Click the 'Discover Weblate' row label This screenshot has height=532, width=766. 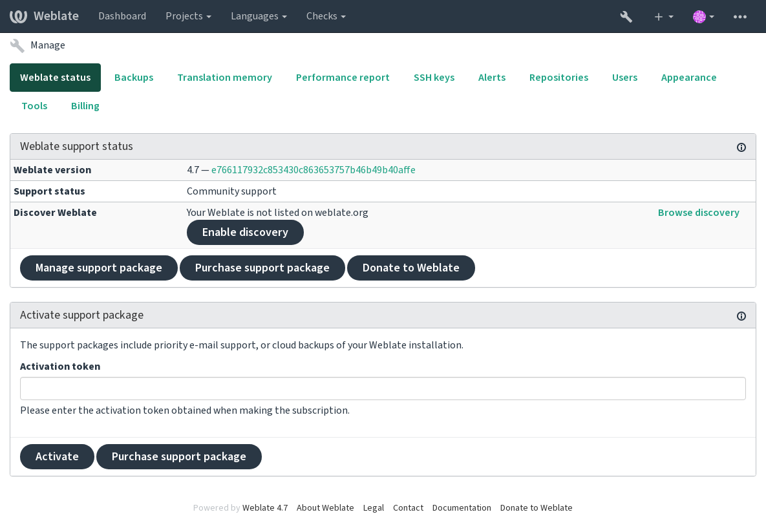55,213
